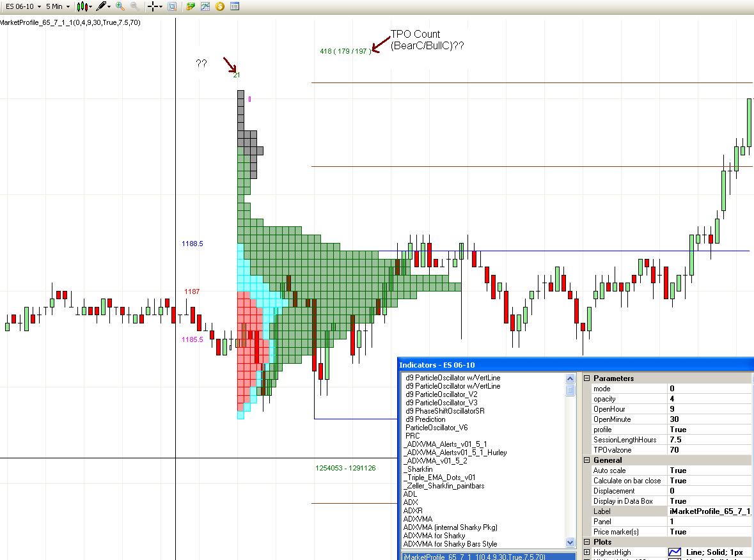754x560 pixels.
Task: Click Display in Data Box value
Action: 709,501
